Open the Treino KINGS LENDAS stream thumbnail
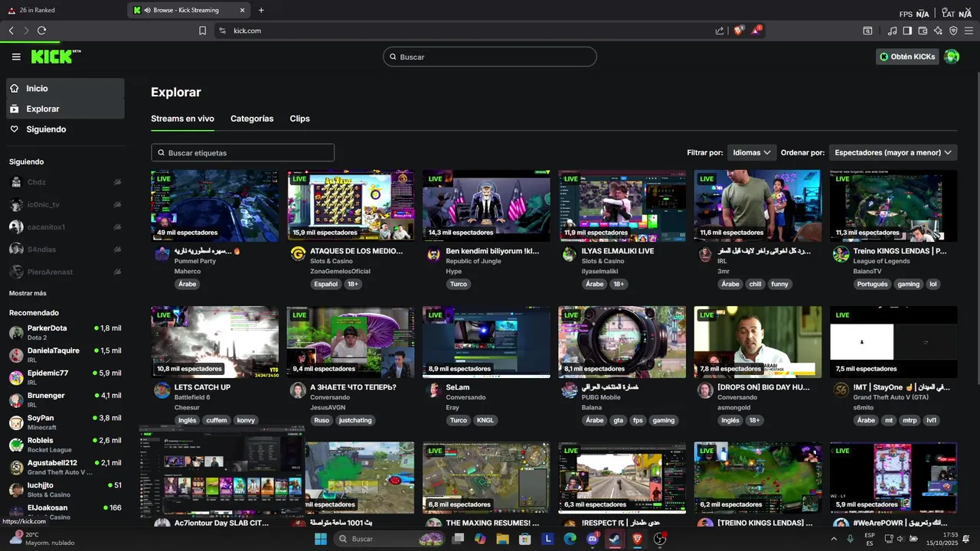This screenshot has width=980, height=551. pos(893,206)
